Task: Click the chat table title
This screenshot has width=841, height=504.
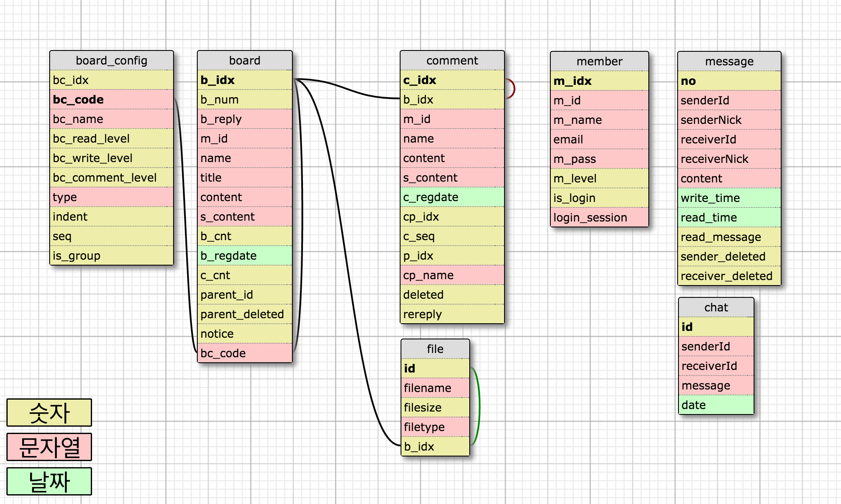Action: (x=716, y=308)
